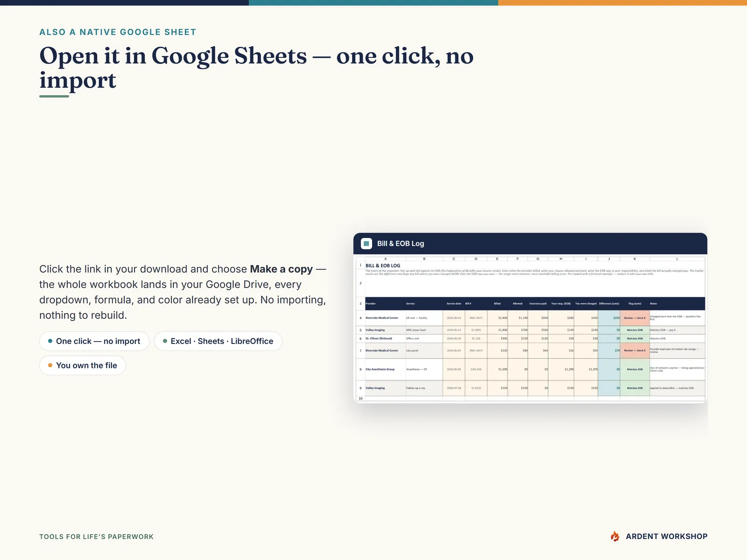Screen dimensions: 747x560
Task: Click the 'Bill & EOB Log' title bar label
Action: pyautogui.click(x=401, y=244)
